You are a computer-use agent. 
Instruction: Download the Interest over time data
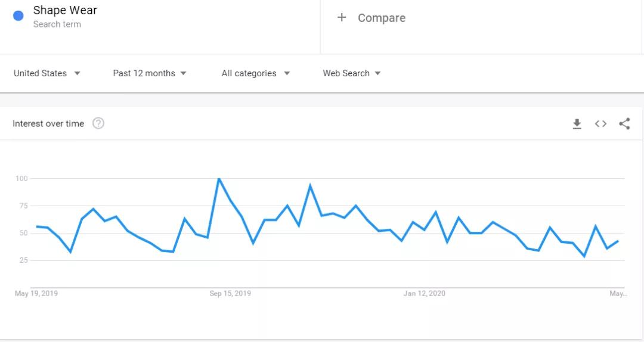(x=577, y=124)
